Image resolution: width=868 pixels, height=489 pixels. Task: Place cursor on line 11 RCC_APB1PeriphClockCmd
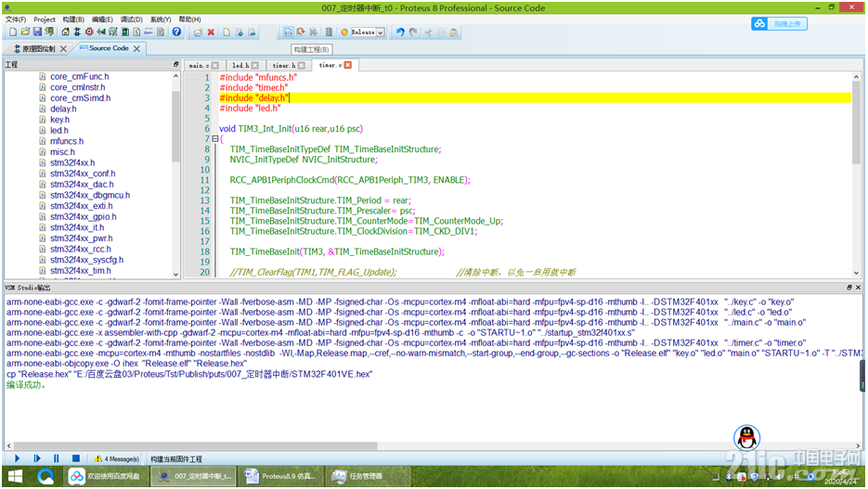point(350,180)
